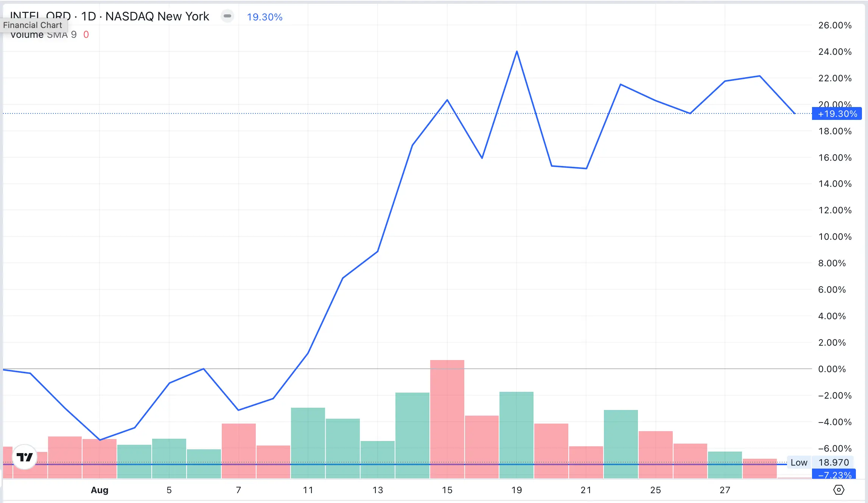
Task: Click the Low line label
Action: [799, 462]
